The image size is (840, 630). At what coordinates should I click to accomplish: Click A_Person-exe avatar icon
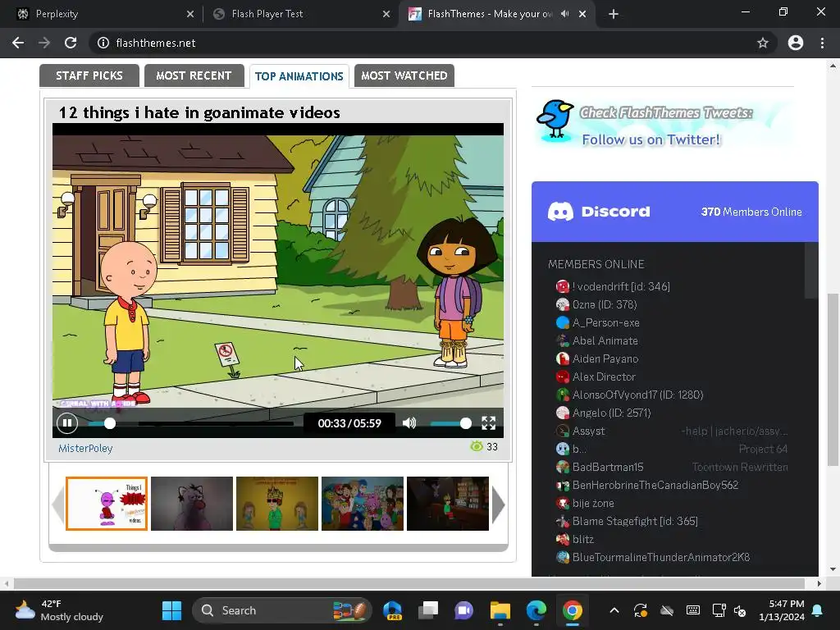563,322
